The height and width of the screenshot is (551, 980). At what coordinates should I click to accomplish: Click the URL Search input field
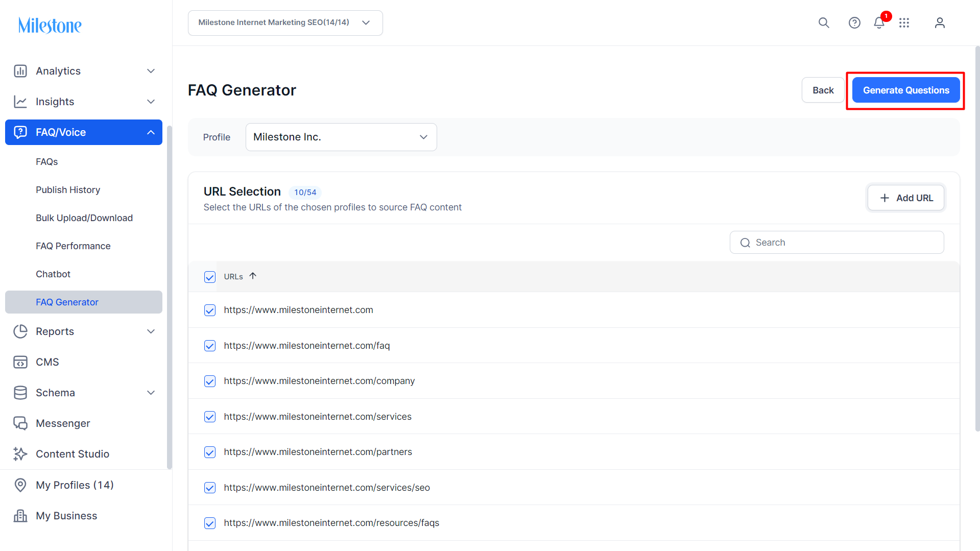[x=836, y=243]
